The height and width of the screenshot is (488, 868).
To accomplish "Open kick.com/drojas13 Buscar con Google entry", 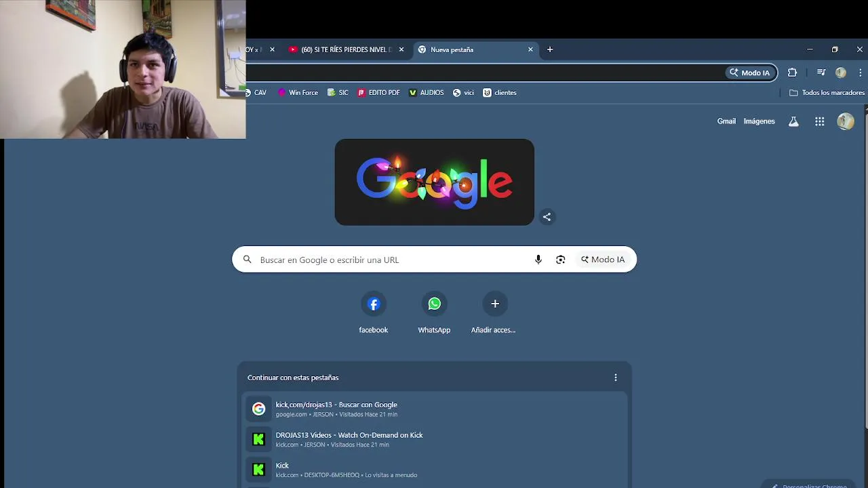I will point(434,409).
